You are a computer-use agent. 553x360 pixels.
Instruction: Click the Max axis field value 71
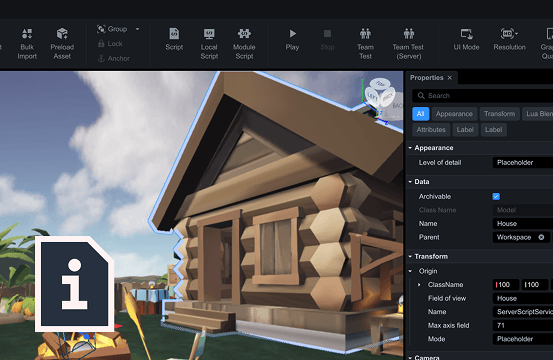(x=523, y=325)
